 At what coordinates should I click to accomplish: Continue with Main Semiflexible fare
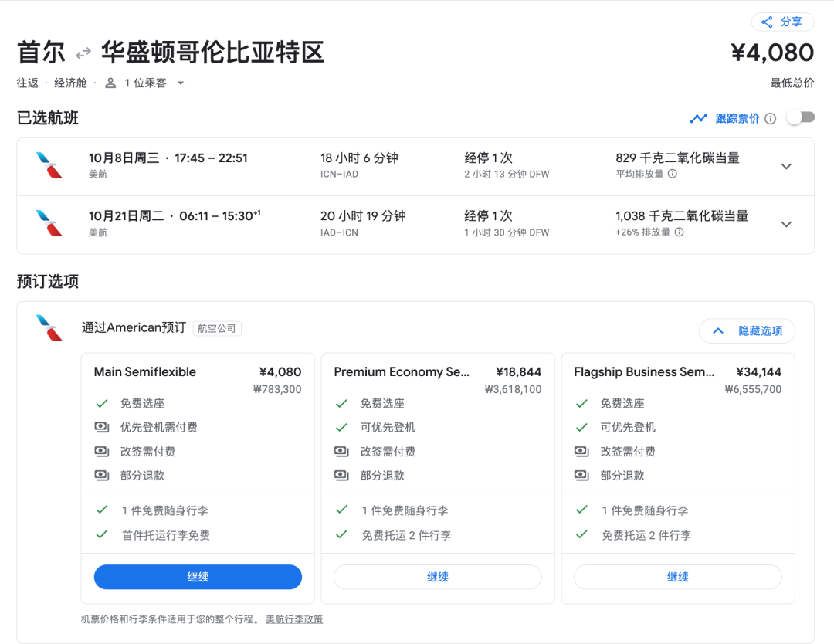click(198, 577)
